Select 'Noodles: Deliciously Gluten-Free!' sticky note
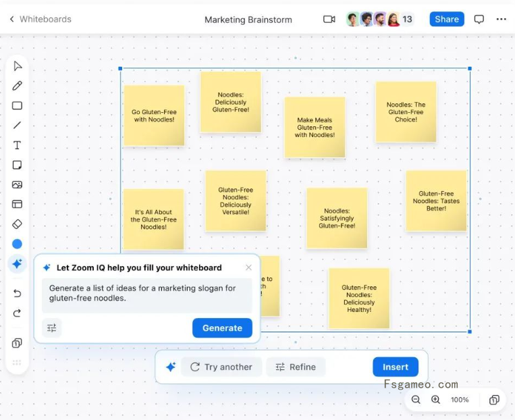This screenshot has width=515, height=420. (x=231, y=102)
